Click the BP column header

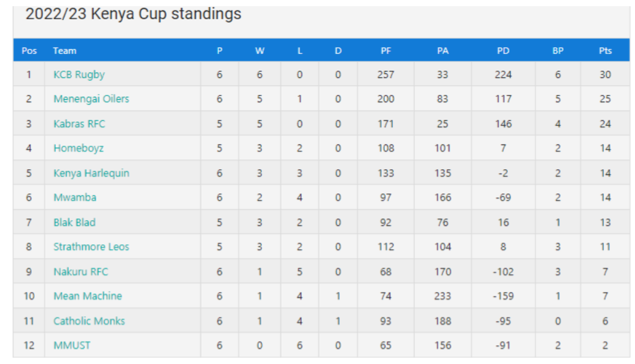(x=558, y=51)
